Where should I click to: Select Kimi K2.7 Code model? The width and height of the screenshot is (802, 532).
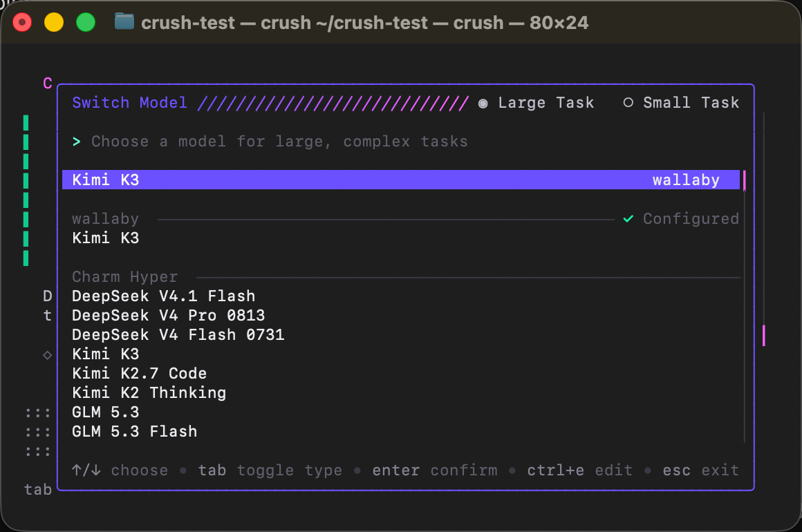(139, 374)
